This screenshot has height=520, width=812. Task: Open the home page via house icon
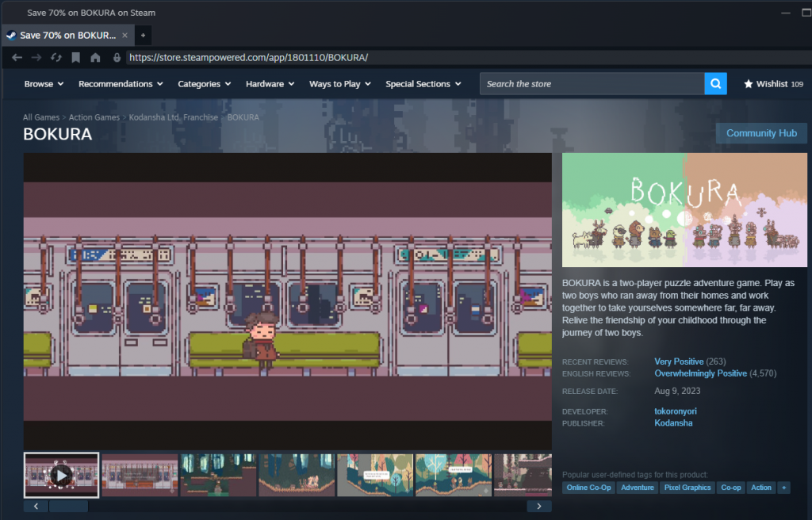[95, 58]
